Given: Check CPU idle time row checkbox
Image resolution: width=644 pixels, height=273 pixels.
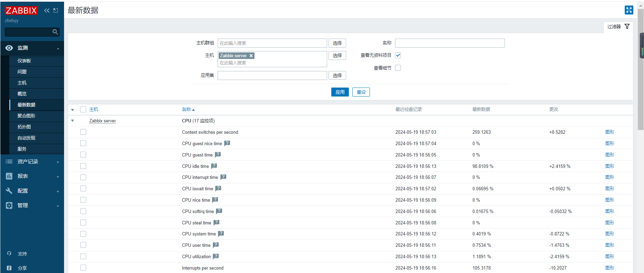Looking at the screenshot, I should (83, 166).
